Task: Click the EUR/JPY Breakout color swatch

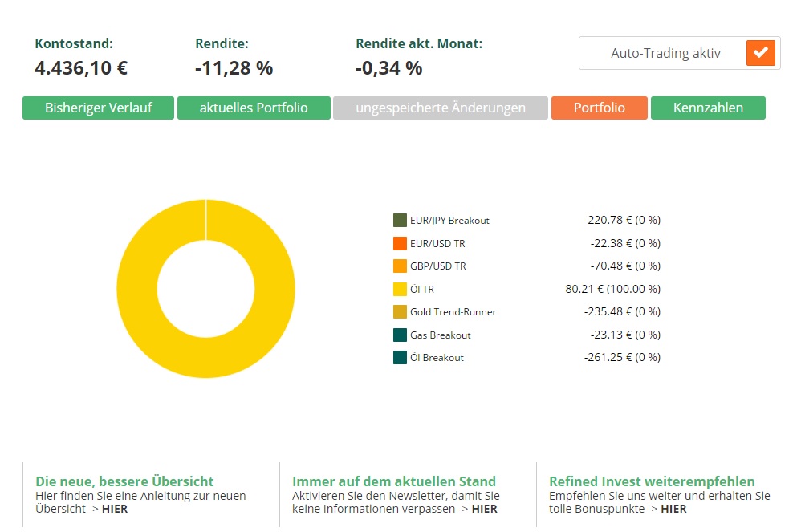Action: pyautogui.click(x=400, y=220)
